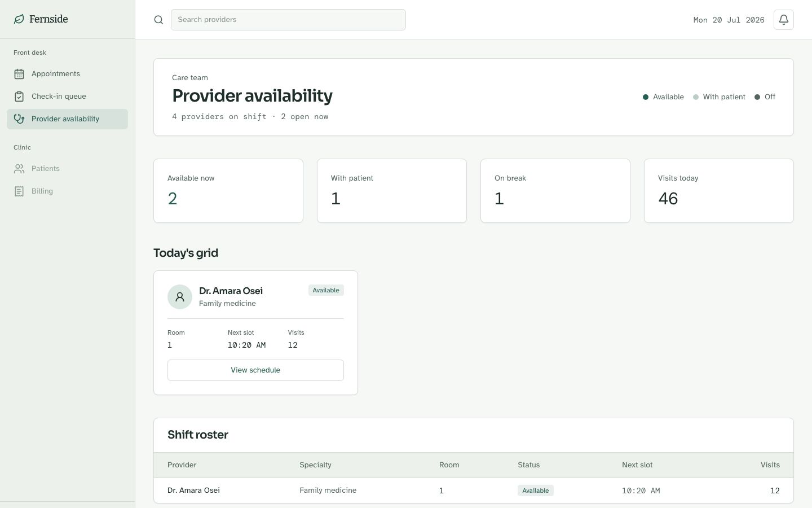Click the Available badge on Dr. Osei's card
Screen dimensions: 812x508
(x=326, y=290)
